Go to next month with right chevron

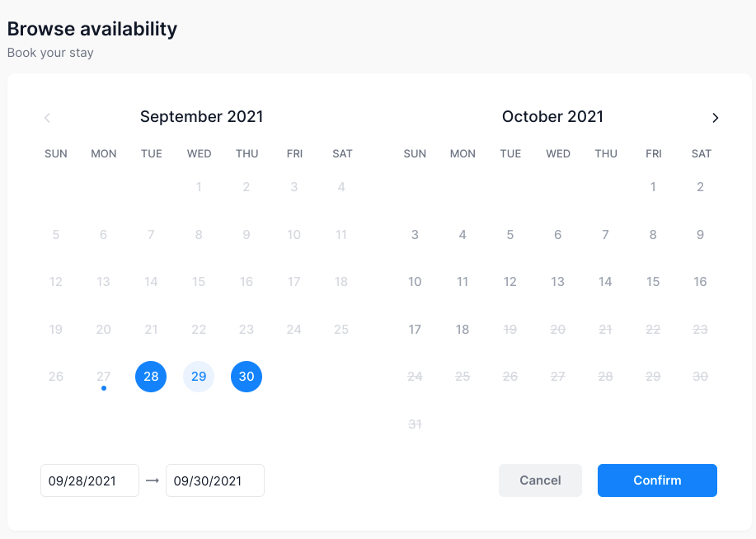point(716,118)
